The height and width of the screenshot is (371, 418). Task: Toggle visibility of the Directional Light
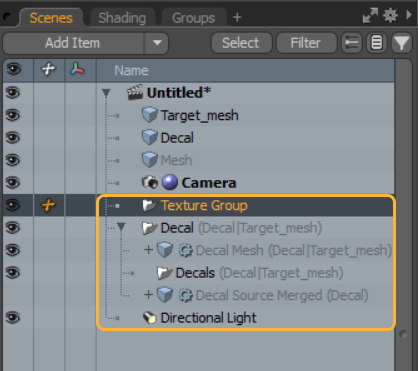(13, 318)
